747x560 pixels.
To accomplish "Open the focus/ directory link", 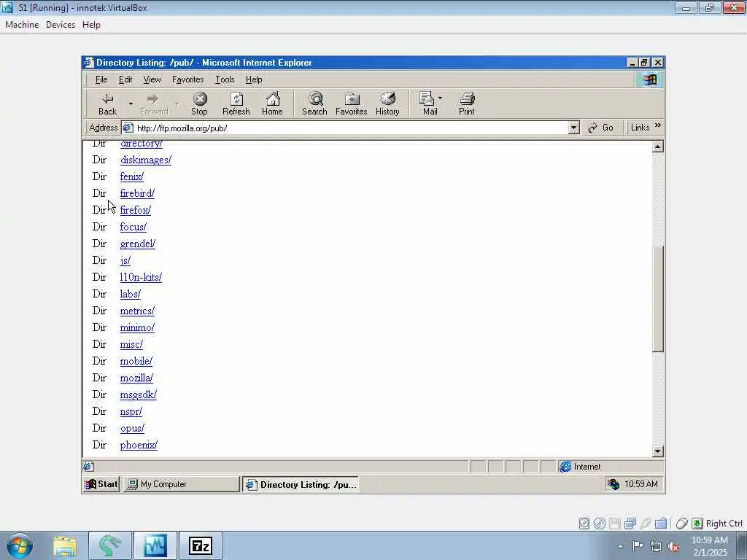I will [x=133, y=227].
